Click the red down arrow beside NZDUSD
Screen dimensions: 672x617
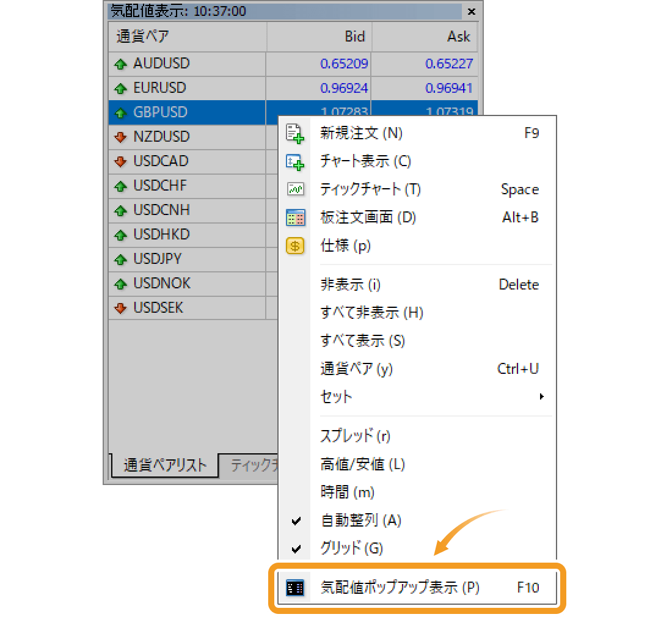[x=120, y=137]
